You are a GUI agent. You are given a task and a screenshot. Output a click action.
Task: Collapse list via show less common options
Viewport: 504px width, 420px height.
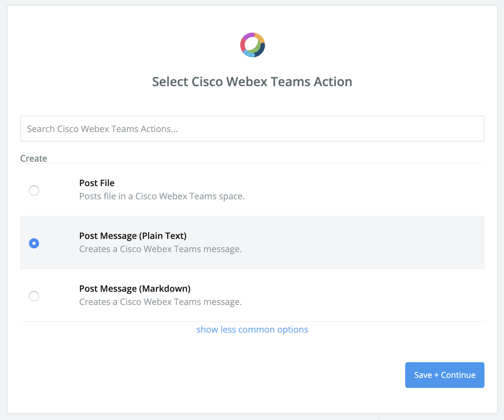click(x=252, y=329)
